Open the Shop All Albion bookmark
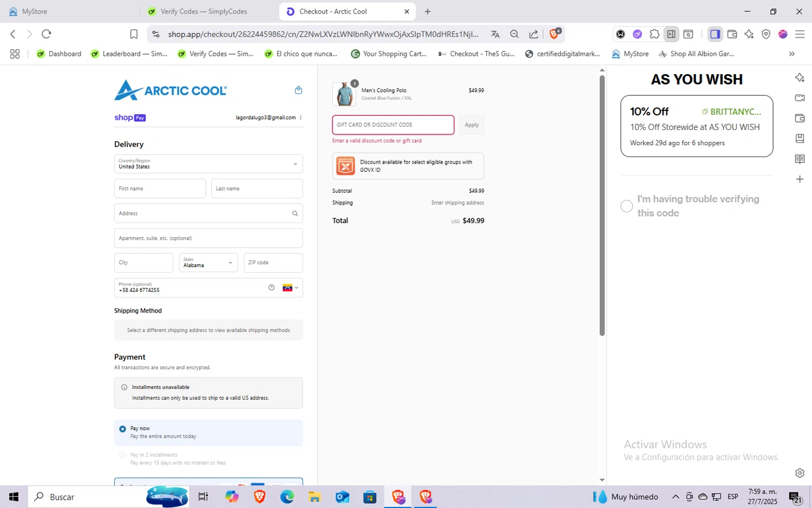 point(696,54)
